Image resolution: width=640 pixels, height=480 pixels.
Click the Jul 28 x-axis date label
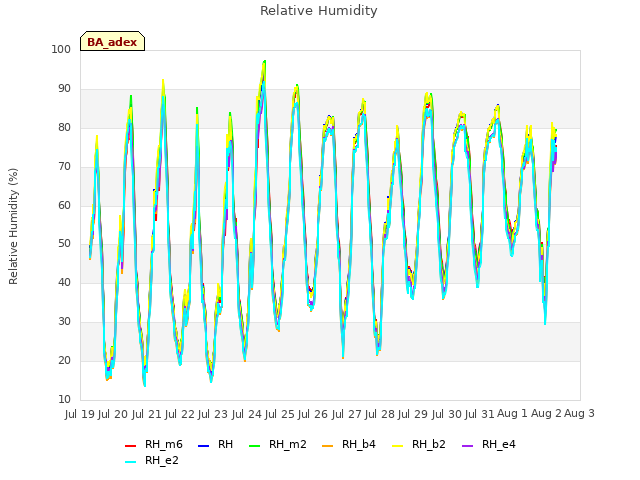click(x=380, y=414)
